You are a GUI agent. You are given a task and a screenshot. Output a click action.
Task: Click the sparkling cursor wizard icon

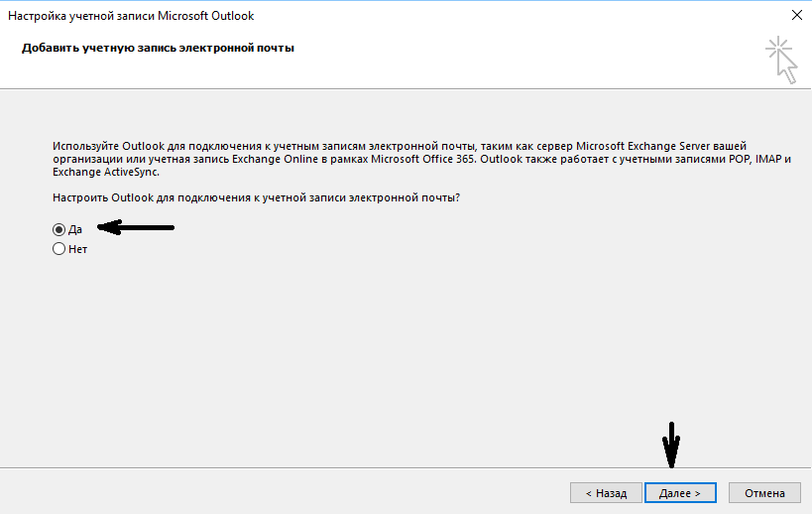[x=781, y=59]
